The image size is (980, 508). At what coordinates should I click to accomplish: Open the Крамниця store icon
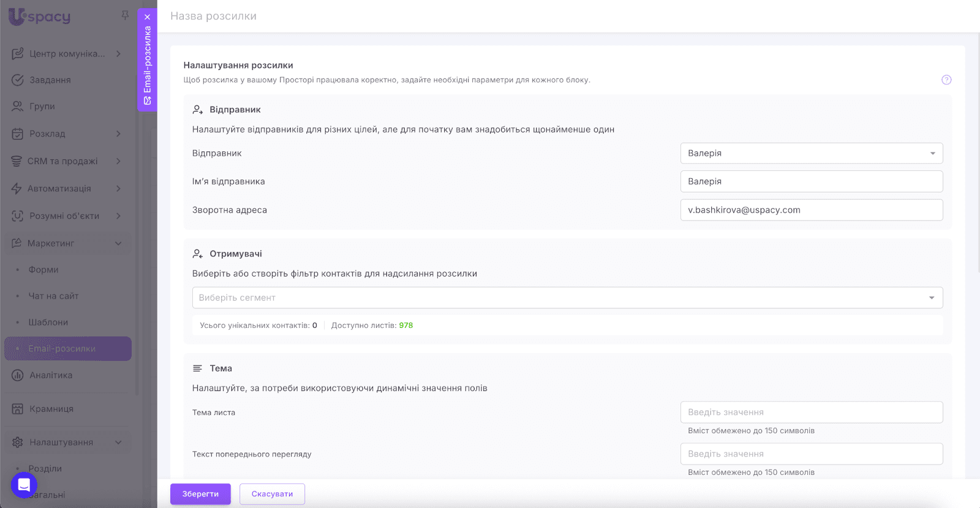click(x=18, y=409)
